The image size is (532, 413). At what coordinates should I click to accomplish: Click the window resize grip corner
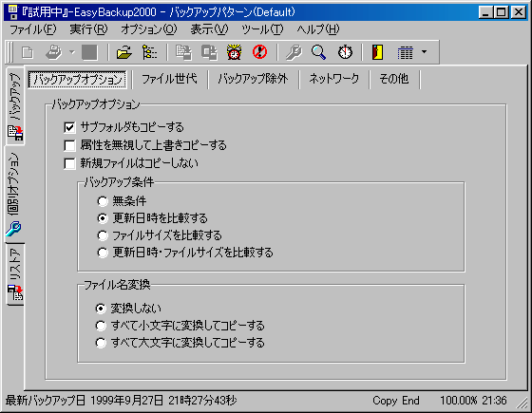click(522, 404)
